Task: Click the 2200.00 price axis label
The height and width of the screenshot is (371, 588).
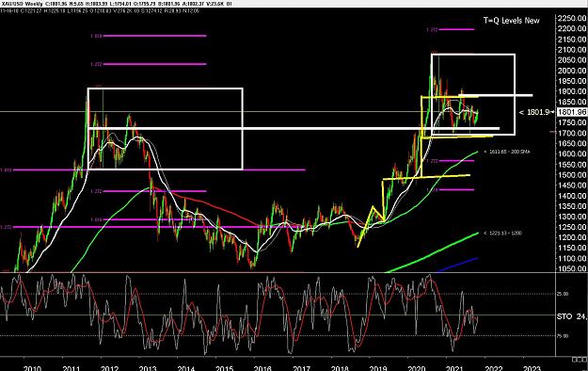Action: click(x=572, y=28)
